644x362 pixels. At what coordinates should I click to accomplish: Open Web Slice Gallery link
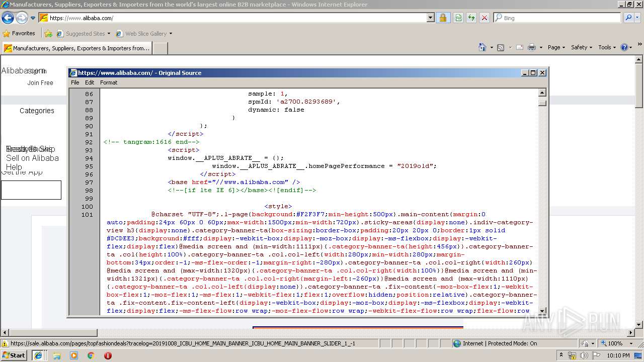144,34
